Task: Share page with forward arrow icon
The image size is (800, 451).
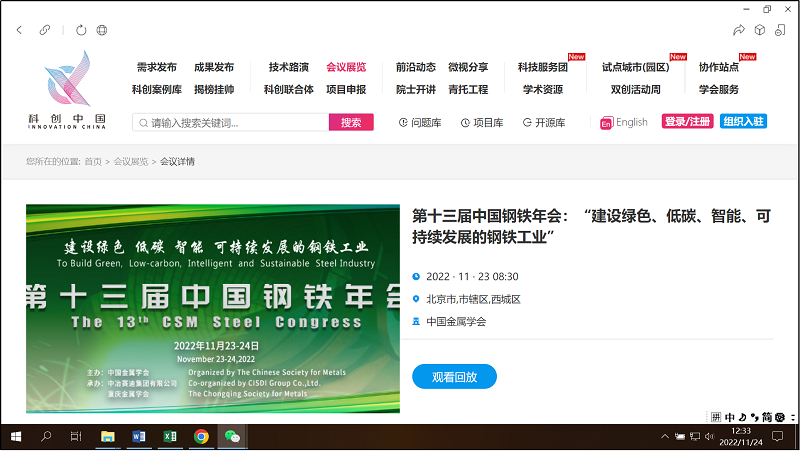Action: pyautogui.click(x=739, y=30)
